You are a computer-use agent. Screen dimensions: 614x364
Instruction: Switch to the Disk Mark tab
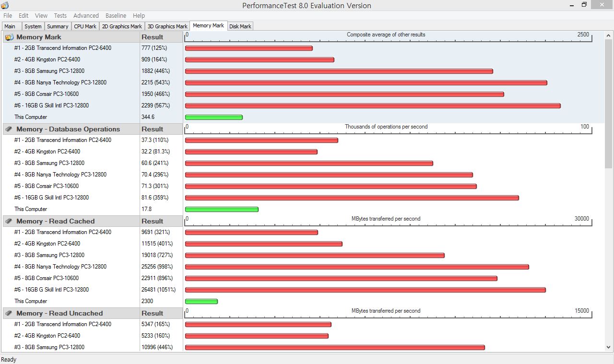click(x=240, y=26)
